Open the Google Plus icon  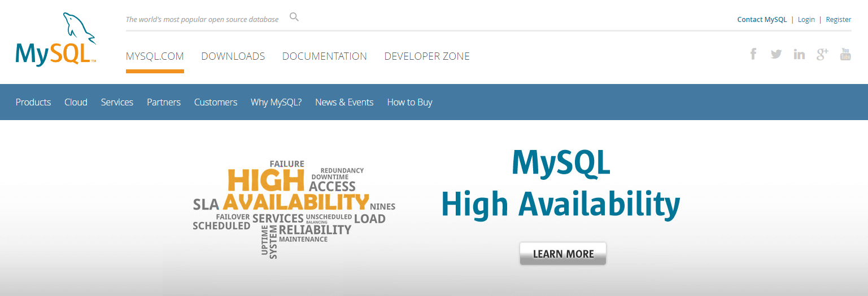[822, 54]
